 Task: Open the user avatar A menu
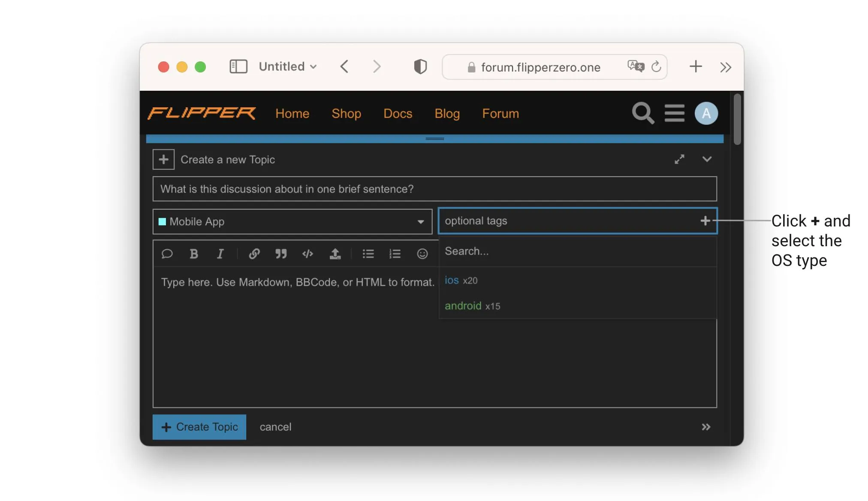pyautogui.click(x=706, y=113)
